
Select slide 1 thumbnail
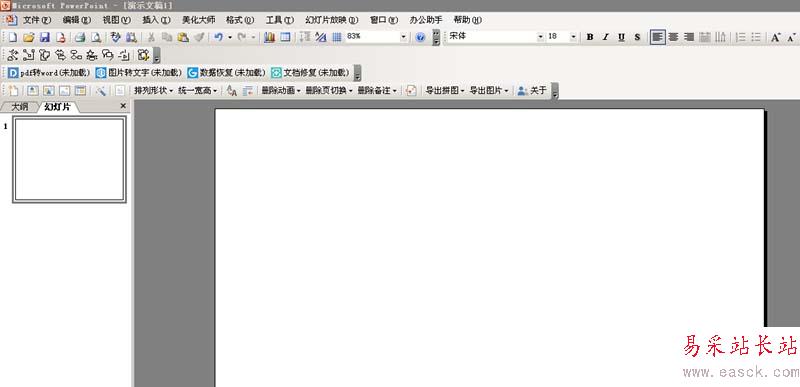click(x=69, y=160)
